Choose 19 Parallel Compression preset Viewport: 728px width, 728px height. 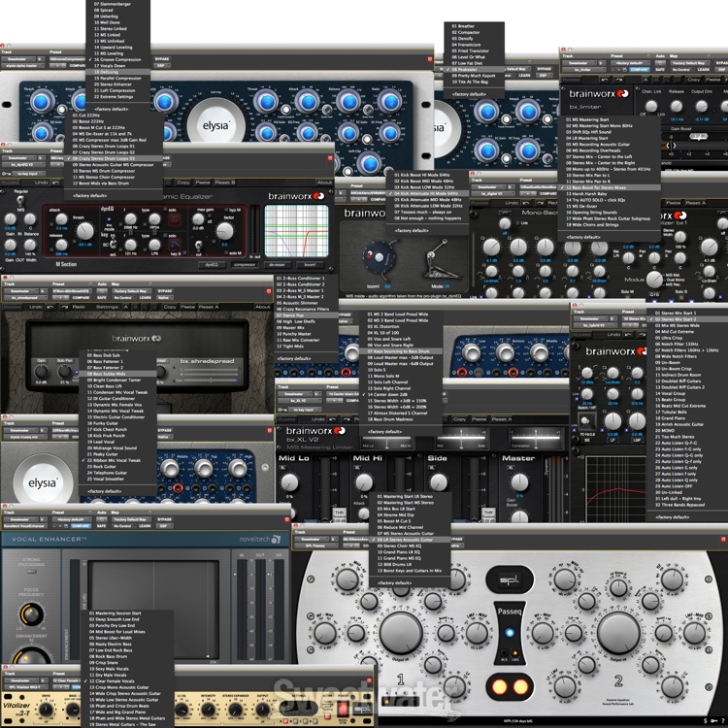(117, 78)
